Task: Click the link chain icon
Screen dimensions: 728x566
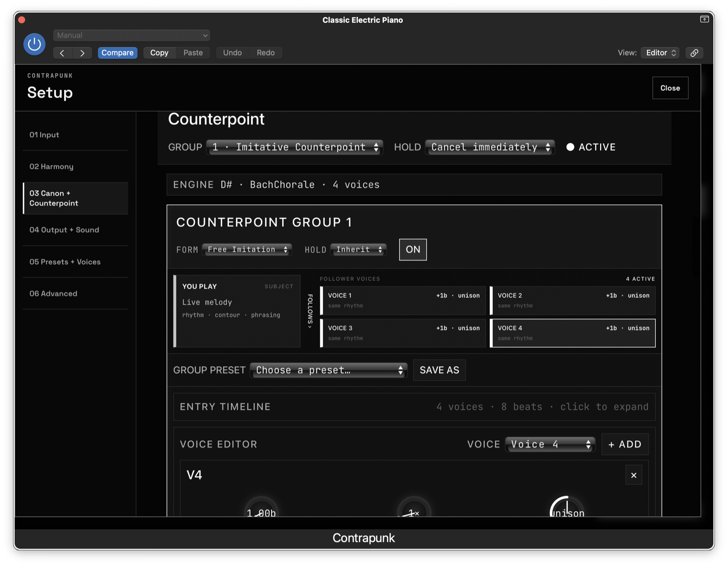Action: coord(694,53)
